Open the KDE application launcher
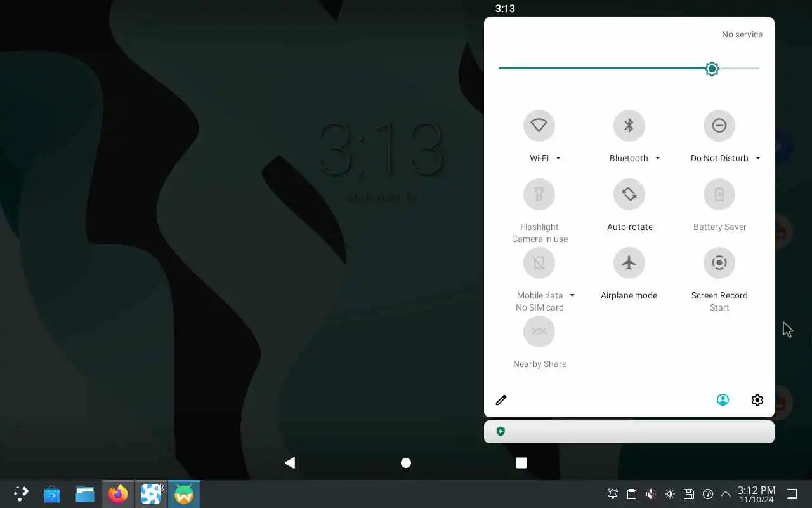Viewport: 812px width, 508px height. (22, 493)
